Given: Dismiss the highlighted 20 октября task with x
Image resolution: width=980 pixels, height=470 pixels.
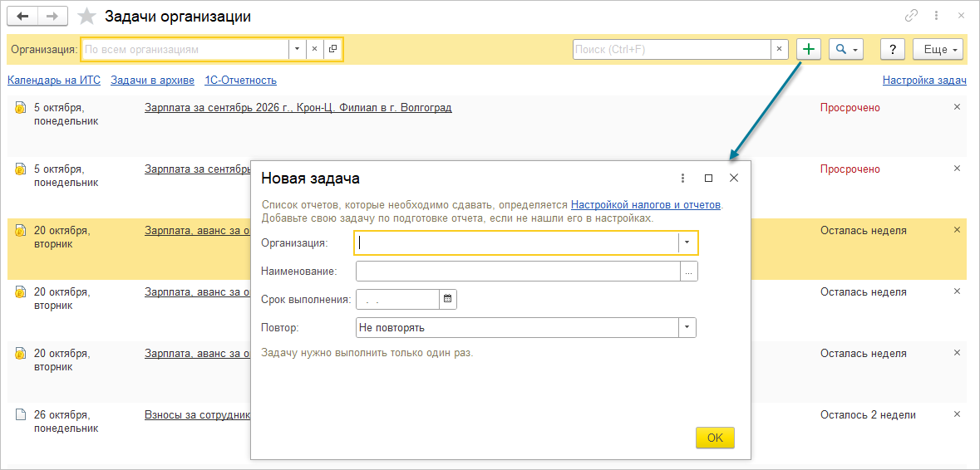Looking at the screenshot, I should pyautogui.click(x=956, y=230).
